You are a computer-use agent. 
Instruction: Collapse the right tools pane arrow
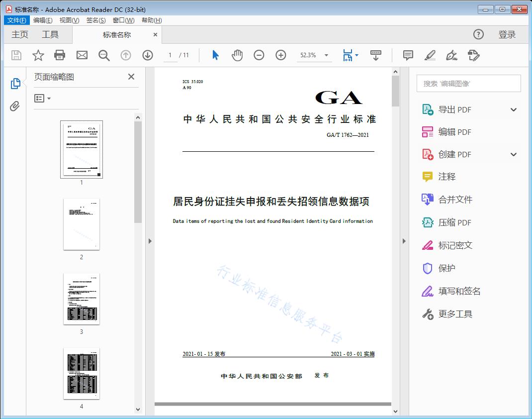click(x=404, y=241)
